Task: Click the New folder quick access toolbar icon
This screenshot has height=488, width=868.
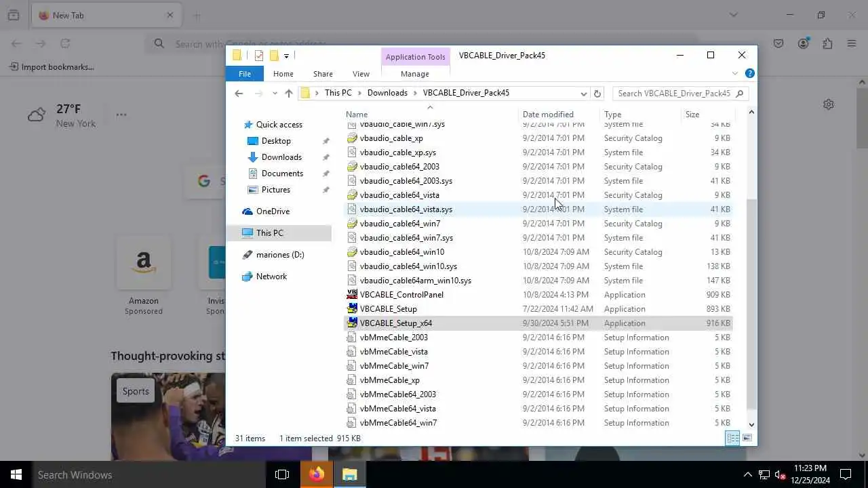Action: (x=274, y=56)
